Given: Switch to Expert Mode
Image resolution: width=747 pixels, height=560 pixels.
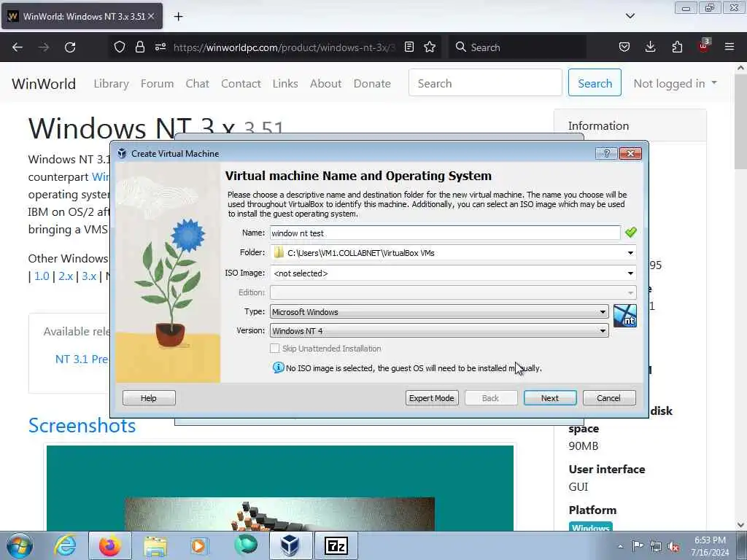Looking at the screenshot, I should [x=432, y=397].
